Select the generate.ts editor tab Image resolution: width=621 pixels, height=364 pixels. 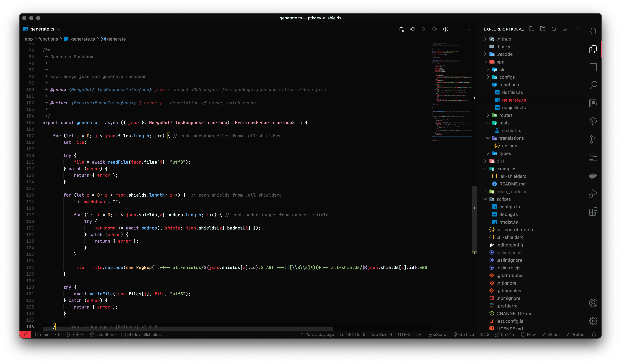point(42,29)
